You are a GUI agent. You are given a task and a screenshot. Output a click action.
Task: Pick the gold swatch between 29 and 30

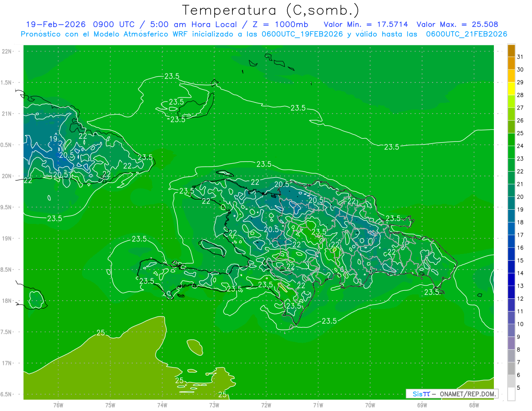[511, 76]
